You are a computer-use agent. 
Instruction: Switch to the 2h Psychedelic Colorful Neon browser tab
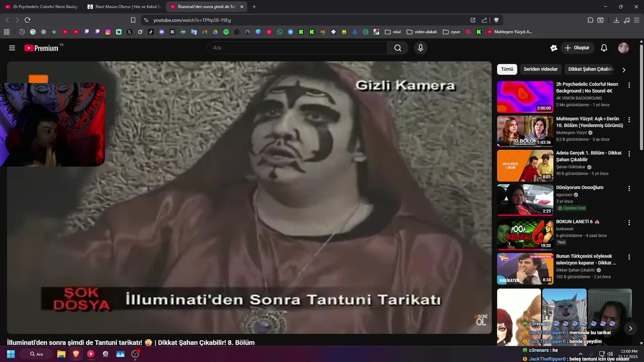point(41,7)
